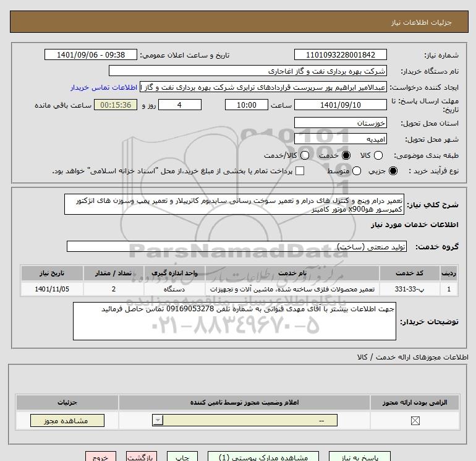Click the جزئیات اطلاعات نیاز page title

tap(422, 22)
